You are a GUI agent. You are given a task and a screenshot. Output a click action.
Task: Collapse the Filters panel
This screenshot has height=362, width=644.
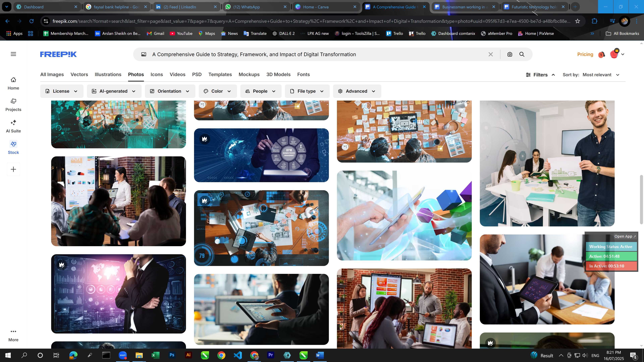click(541, 75)
